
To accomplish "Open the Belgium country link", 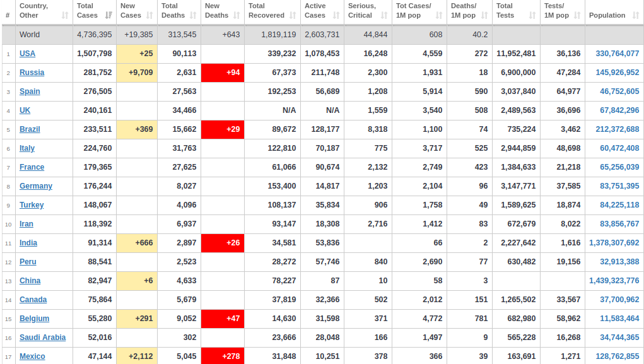I will (x=35, y=318).
